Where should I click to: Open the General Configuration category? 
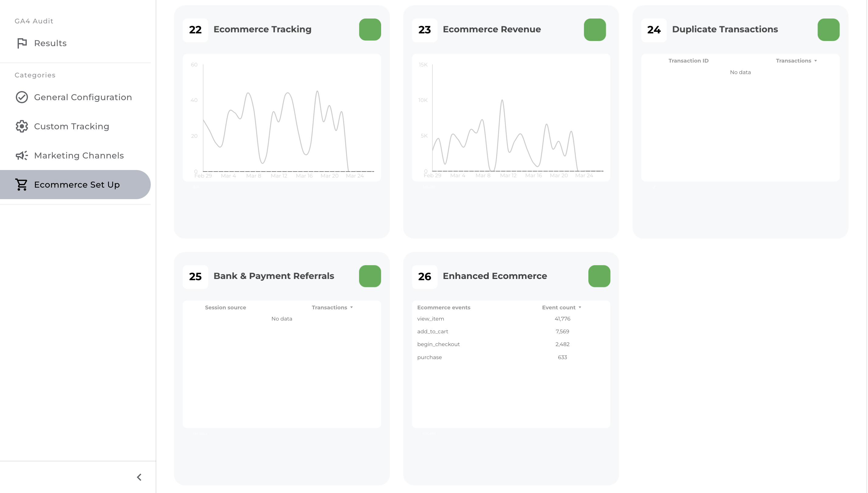click(x=83, y=97)
